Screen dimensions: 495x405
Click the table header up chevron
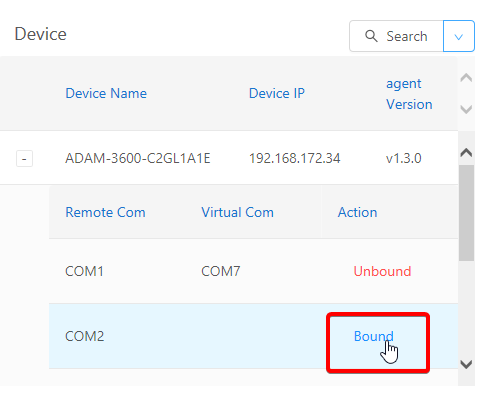tap(466, 78)
